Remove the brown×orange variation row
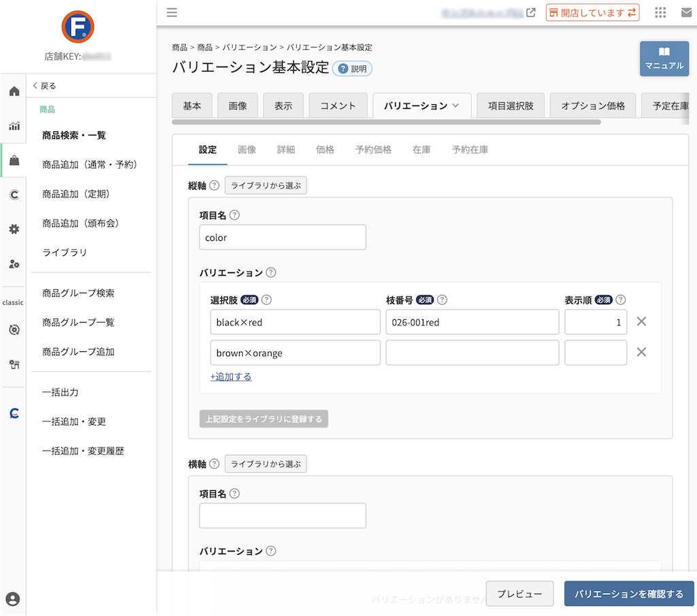This screenshot has height=616, width=697. (x=641, y=352)
